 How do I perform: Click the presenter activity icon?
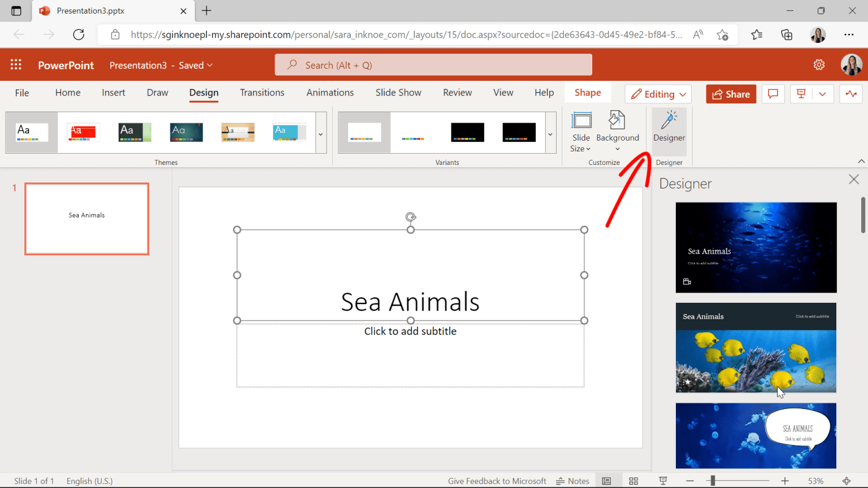pyautogui.click(x=851, y=94)
